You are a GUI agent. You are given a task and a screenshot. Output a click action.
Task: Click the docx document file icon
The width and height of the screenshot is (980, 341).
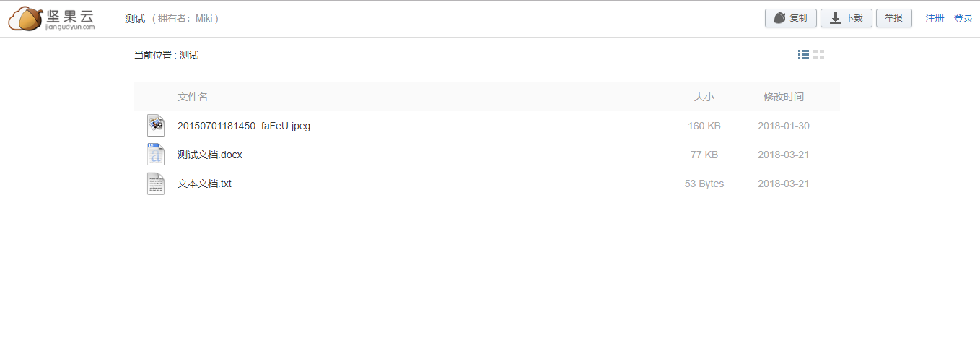point(155,155)
